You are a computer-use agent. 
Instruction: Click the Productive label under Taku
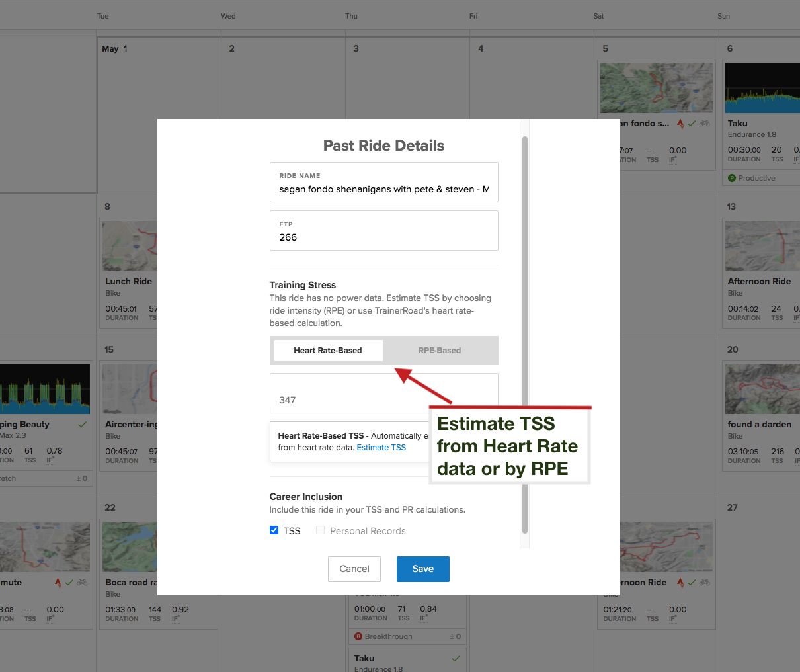click(757, 178)
